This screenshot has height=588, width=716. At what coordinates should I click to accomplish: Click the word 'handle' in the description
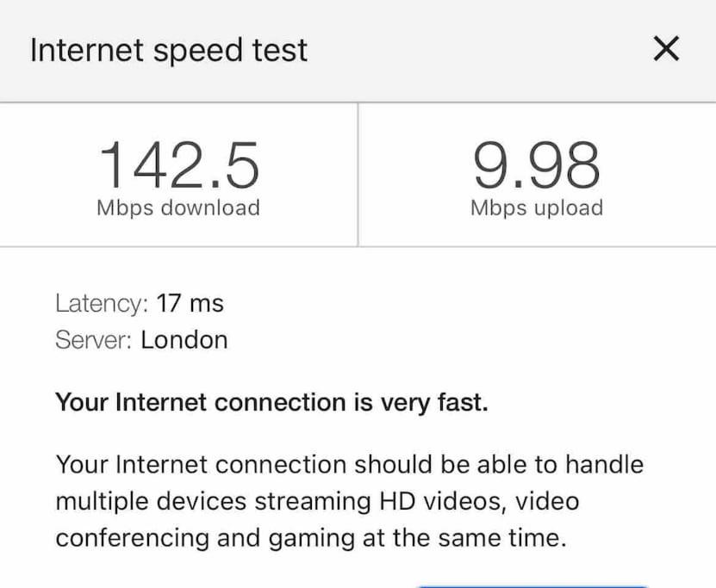point(605,464)
